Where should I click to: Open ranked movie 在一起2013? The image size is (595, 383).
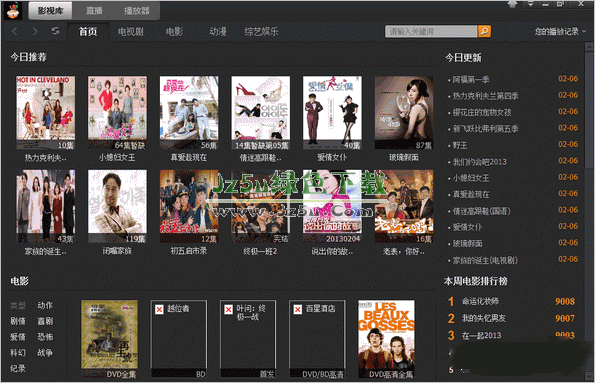[x=481, y=335]
